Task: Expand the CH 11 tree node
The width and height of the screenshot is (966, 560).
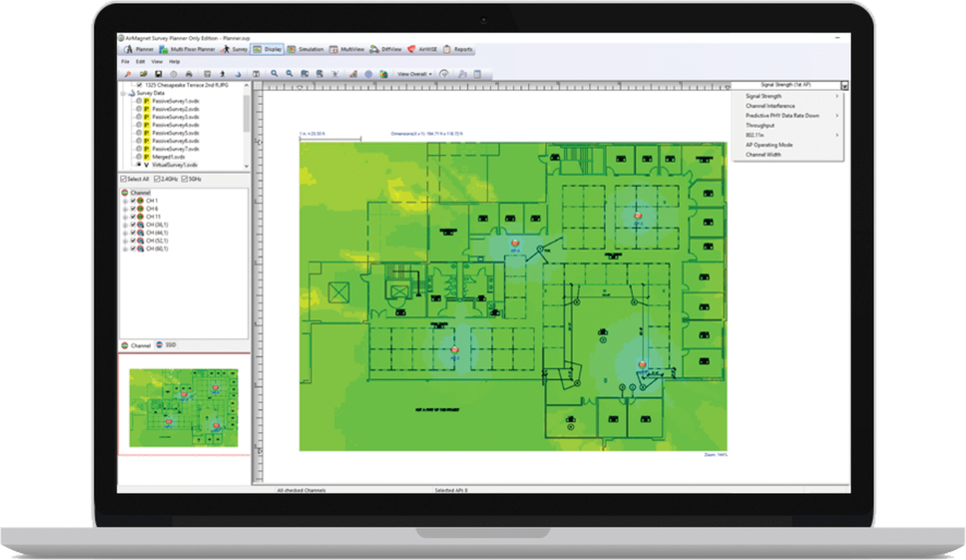Action: 125,217
